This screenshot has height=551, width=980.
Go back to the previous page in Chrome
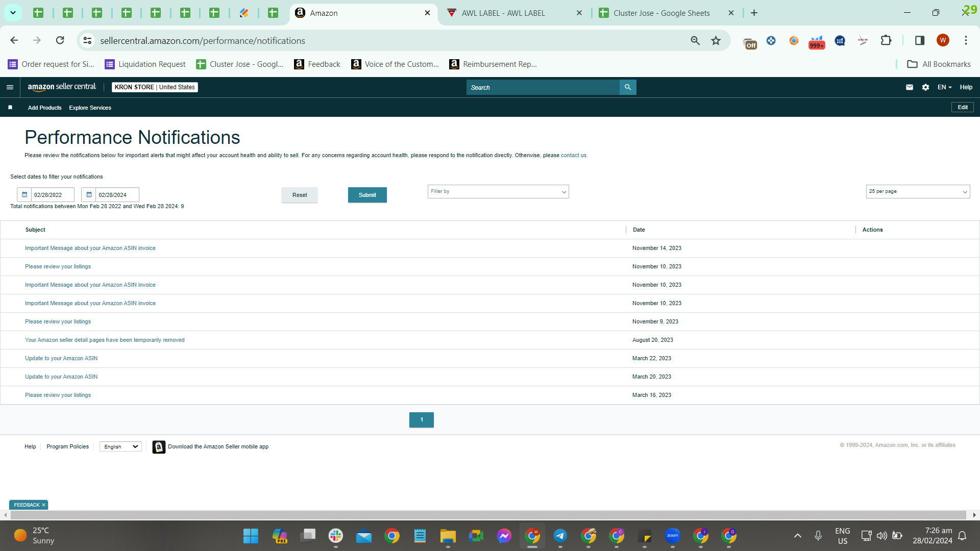pyautogui.click(x=14, y=40)
